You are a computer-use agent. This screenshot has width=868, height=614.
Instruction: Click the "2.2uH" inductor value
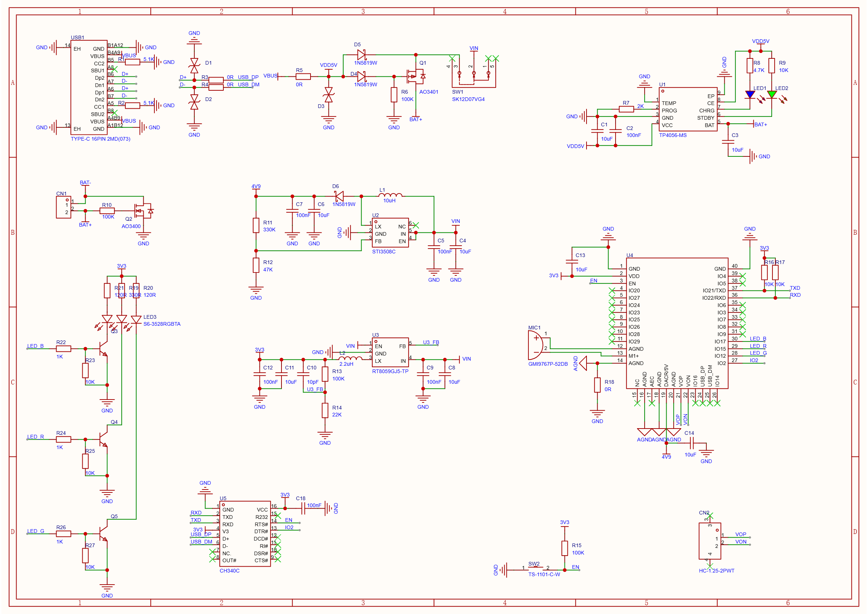pyautogui.click(x=346, y=364)
